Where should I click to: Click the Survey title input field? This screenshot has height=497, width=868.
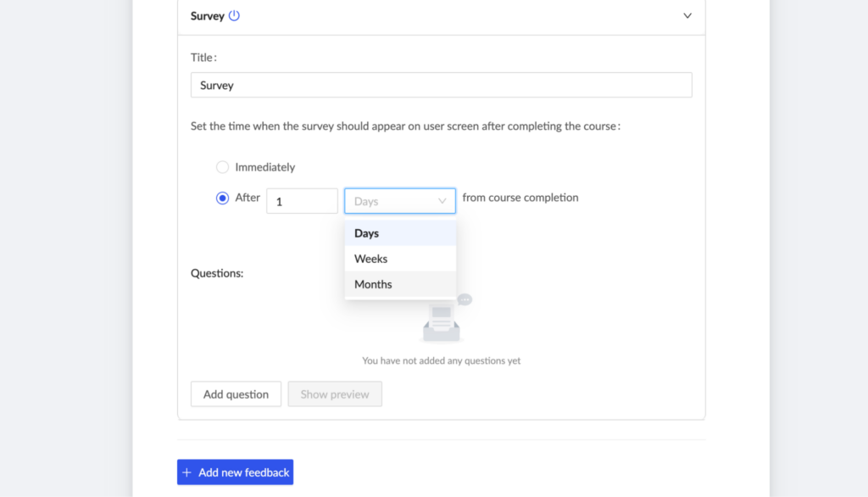[441, 85]
